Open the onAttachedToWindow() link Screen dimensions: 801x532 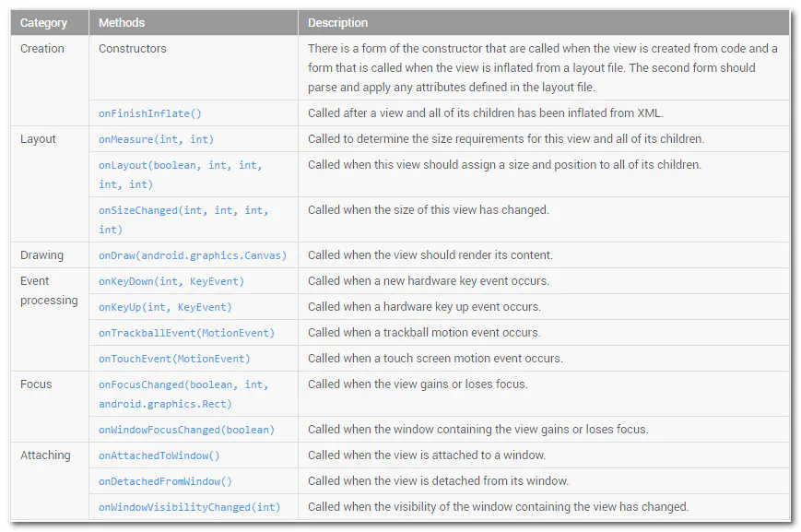(159, 455)
